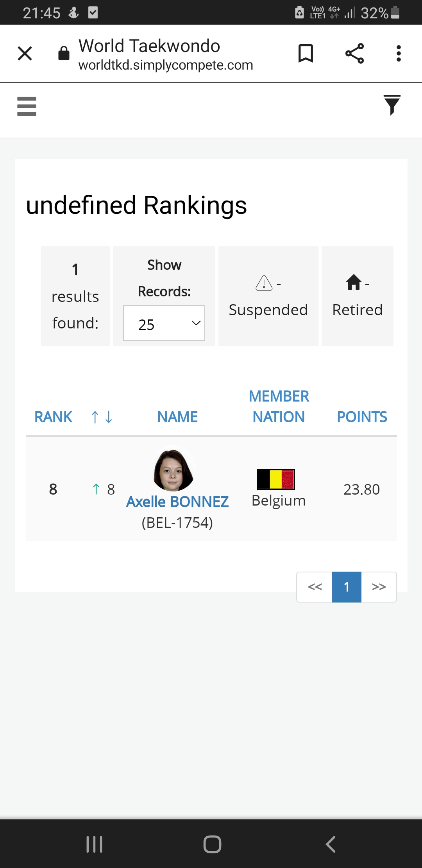The image size is (422, 868).
Task: Tap the Android back navigation button
Action: coord(331,844)
